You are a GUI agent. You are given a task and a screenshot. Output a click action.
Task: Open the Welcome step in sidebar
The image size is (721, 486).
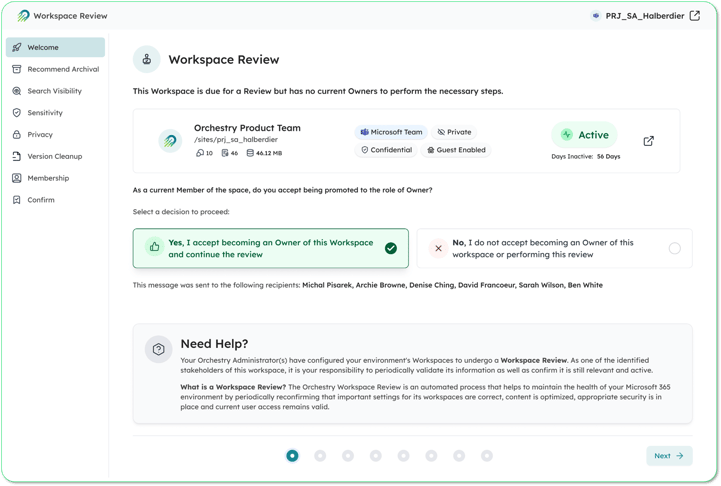click(x=55, y=47)
